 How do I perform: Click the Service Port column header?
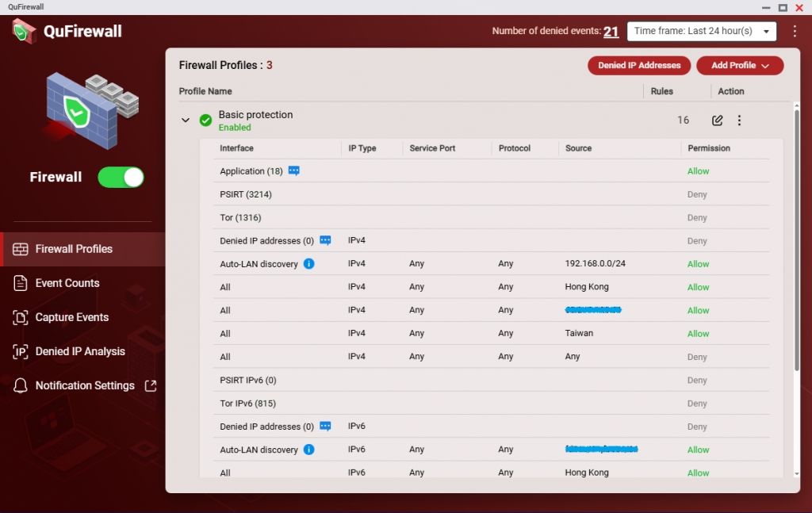coord(432,148)
